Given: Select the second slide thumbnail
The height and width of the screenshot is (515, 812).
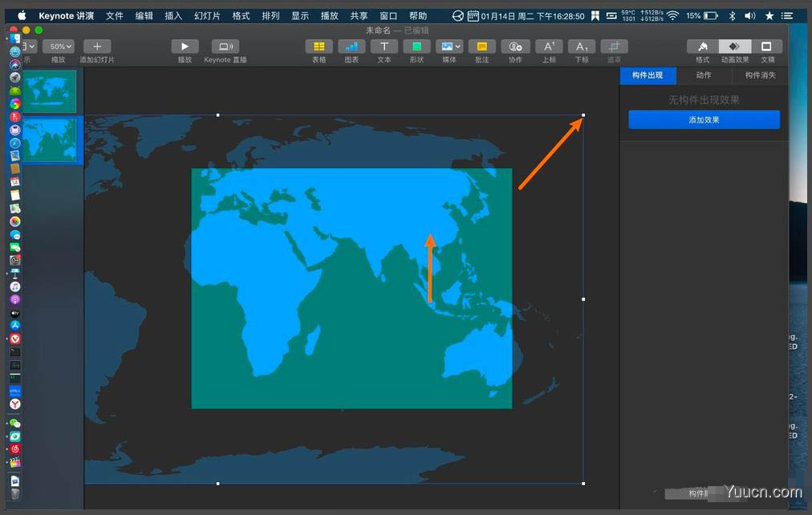Looking at the screenshot, I should [x=50, y=140].
